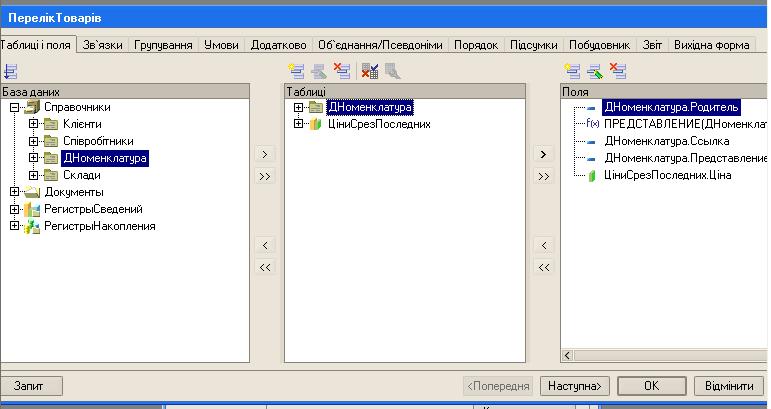Select the ДНоменклатура.Родитель field

pos(671,107)
